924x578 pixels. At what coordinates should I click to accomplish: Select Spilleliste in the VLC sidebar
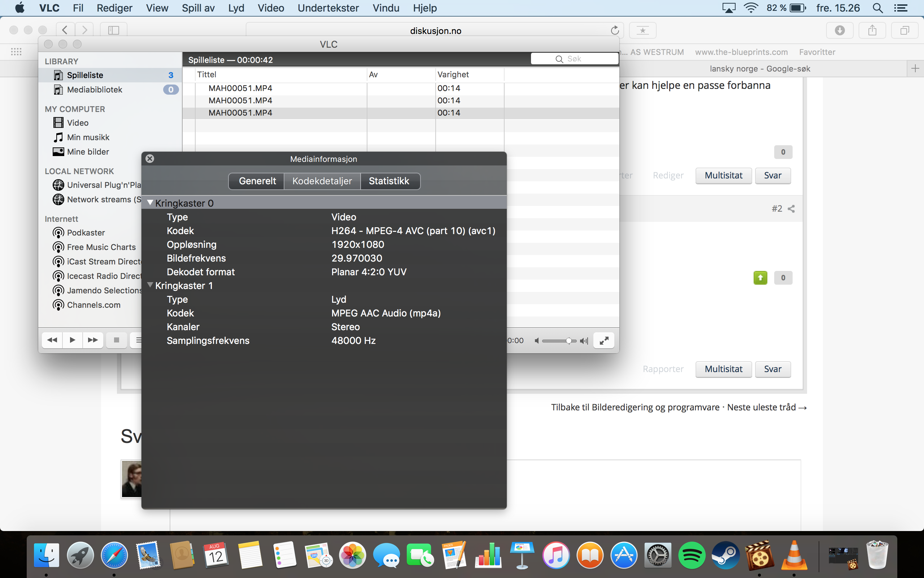[110, 75]
